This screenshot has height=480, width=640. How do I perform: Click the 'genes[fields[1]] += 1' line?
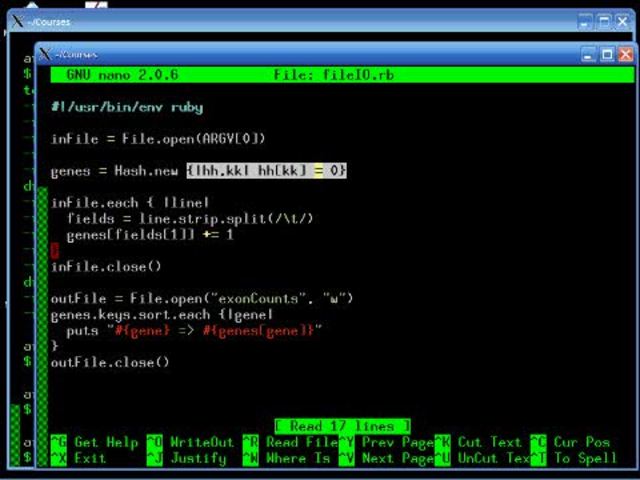(150, 235)
